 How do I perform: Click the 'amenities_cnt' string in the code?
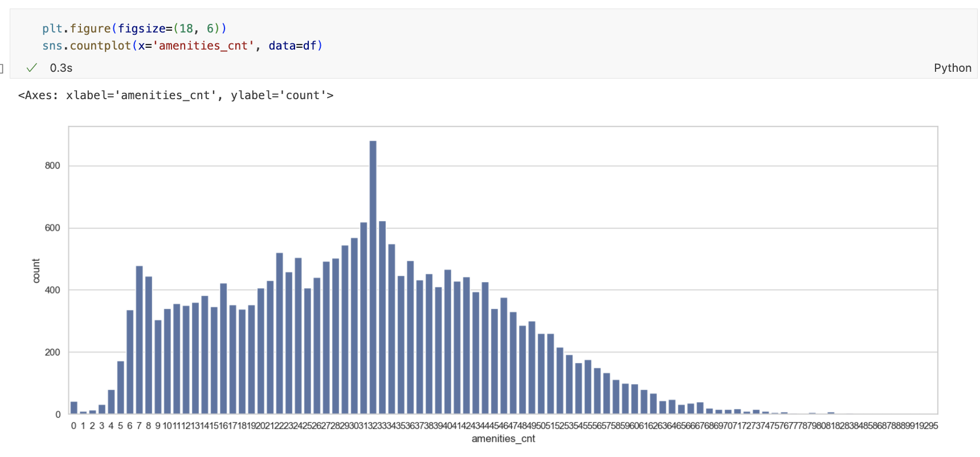pos(203,46)
